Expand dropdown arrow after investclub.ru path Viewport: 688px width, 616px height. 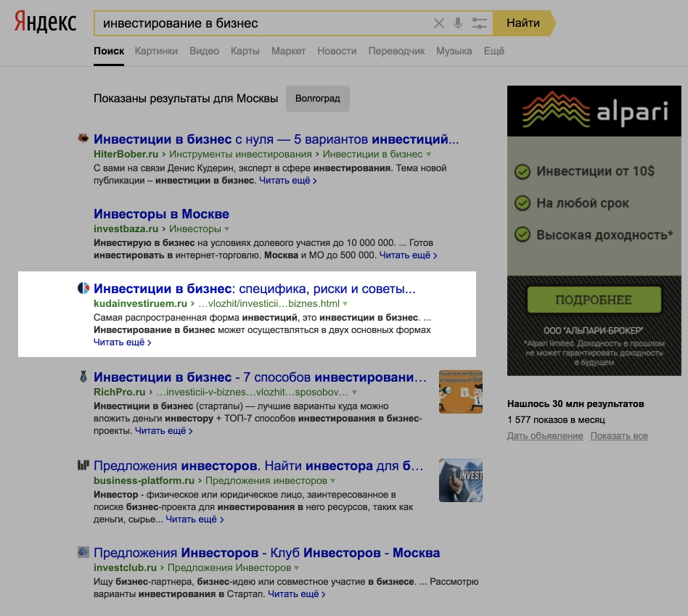297,567
